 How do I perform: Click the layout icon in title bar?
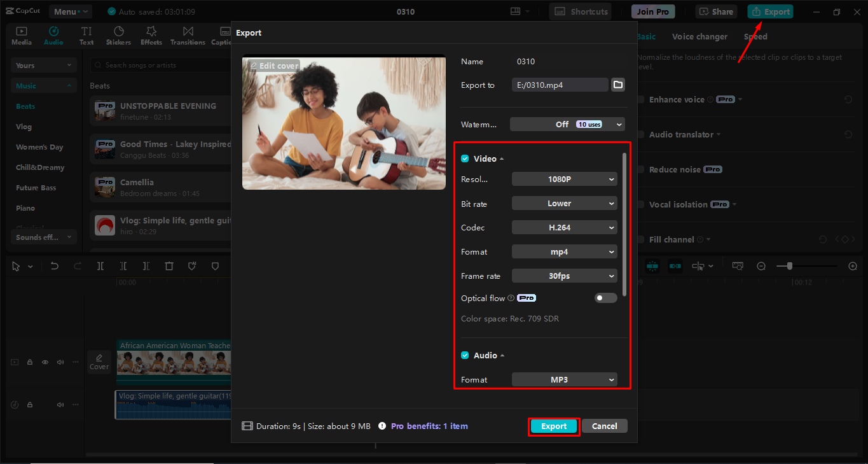[x=515, y=11]
